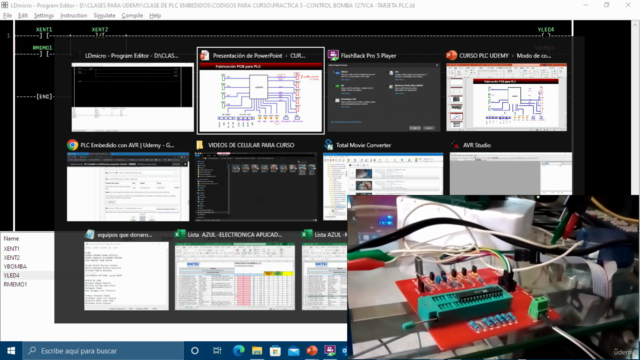Image resolution: width=640 pixels, height=360 pixels.
Task: Click the Name column header
Action: click(x=11, y=238)
